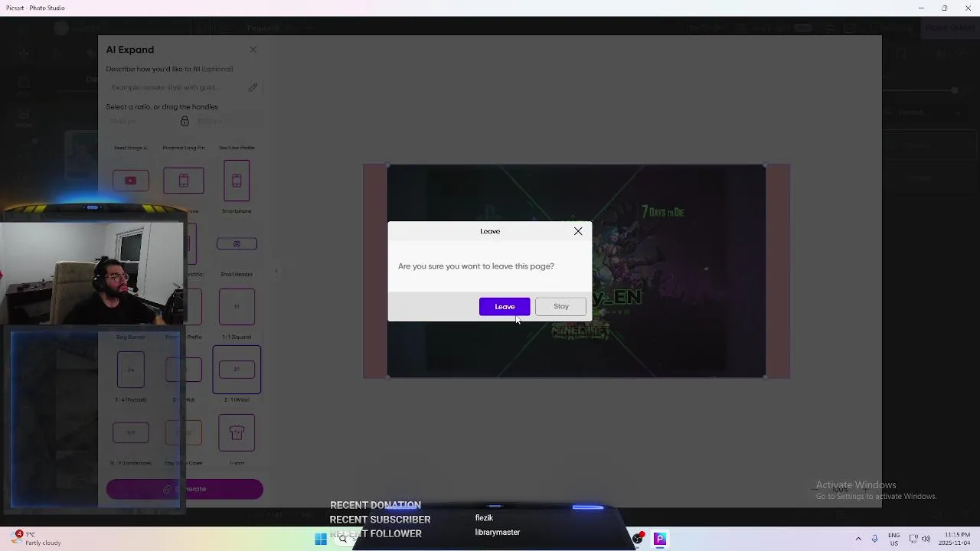Open the volume tray icon
980x551 pixels.
click(x=926, y=539)
